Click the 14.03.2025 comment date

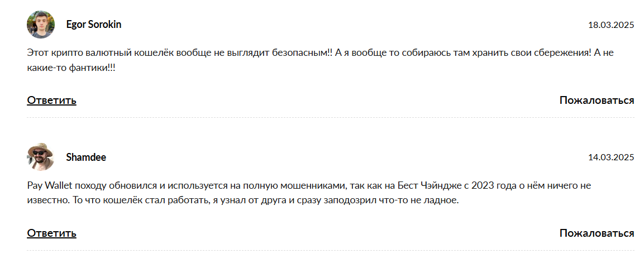(611, 157)
